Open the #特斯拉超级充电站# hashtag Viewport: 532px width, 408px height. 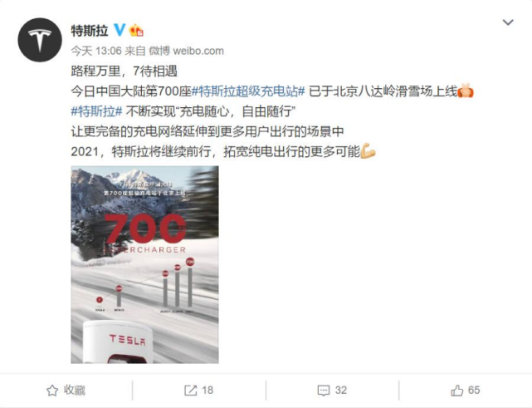coord(248,91)
